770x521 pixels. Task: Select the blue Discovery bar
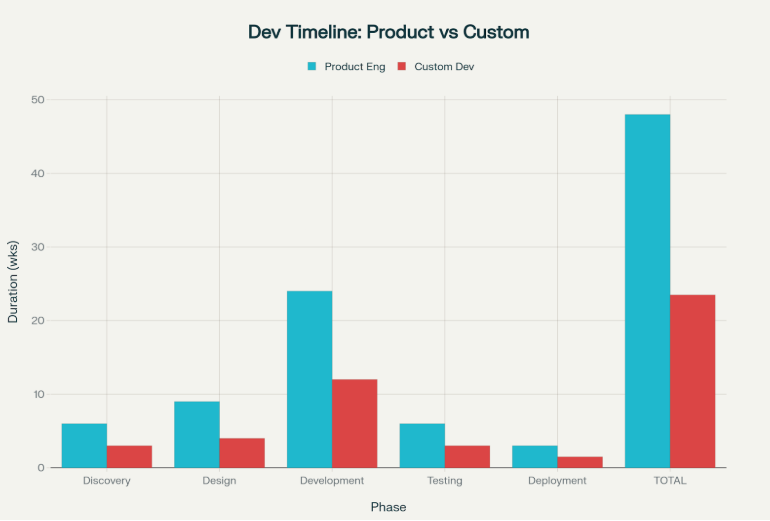84,446
